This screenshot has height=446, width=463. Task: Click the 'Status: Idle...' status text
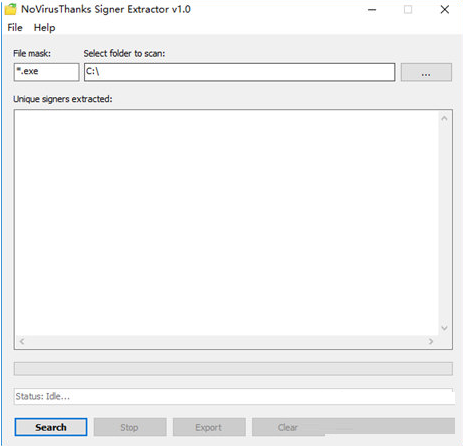(43, 396)
